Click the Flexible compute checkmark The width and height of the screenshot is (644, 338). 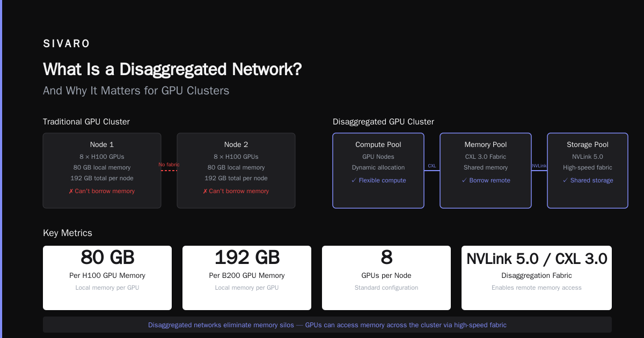(x=354, y=181)
